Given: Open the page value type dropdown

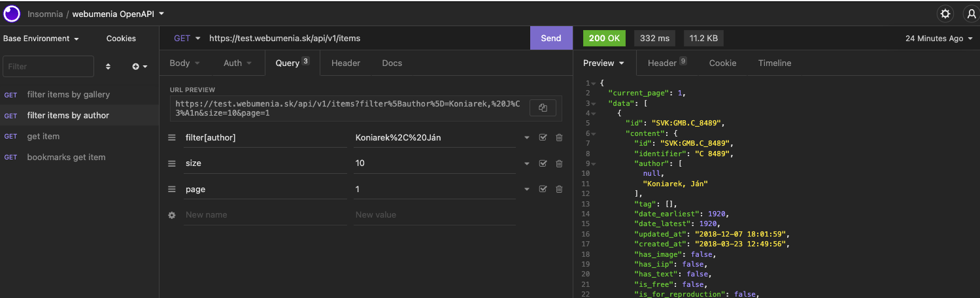Looking at the screenshot, I should (527, 190).
